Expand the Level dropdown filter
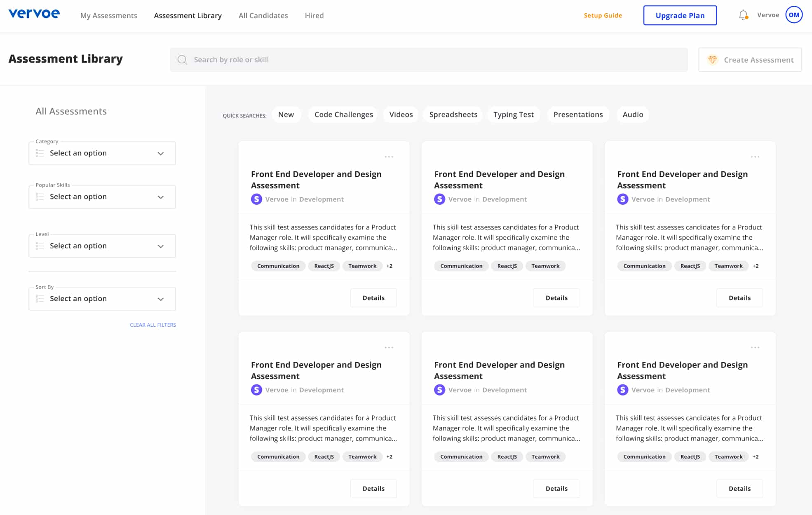The height and width of the screenshot is (515, 812). (x=102, y=246)
